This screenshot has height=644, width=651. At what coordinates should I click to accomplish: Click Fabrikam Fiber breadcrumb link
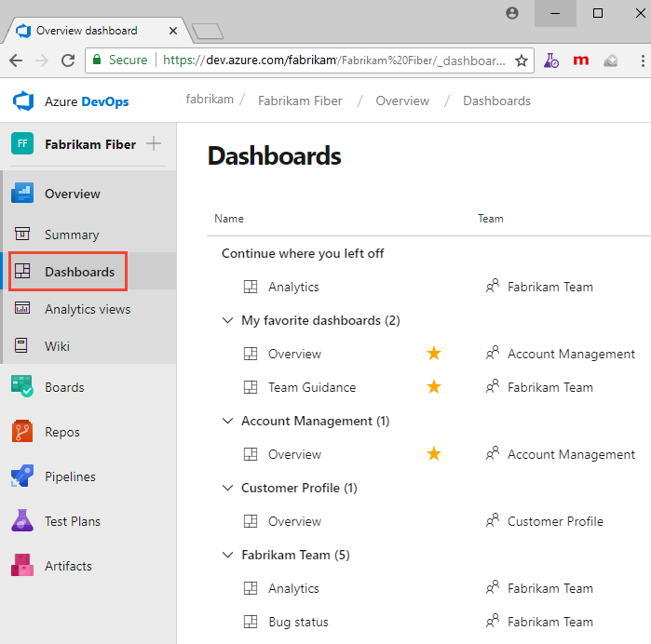coord(300,101)
